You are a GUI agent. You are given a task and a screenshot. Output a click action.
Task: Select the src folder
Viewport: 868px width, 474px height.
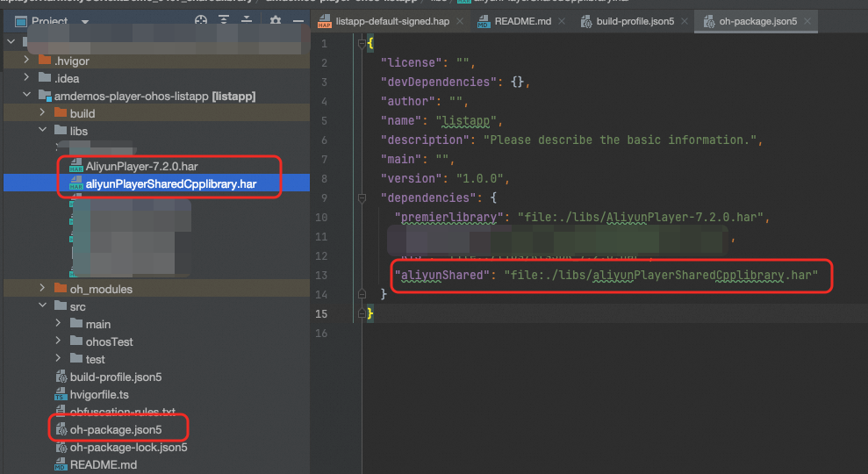77,306
